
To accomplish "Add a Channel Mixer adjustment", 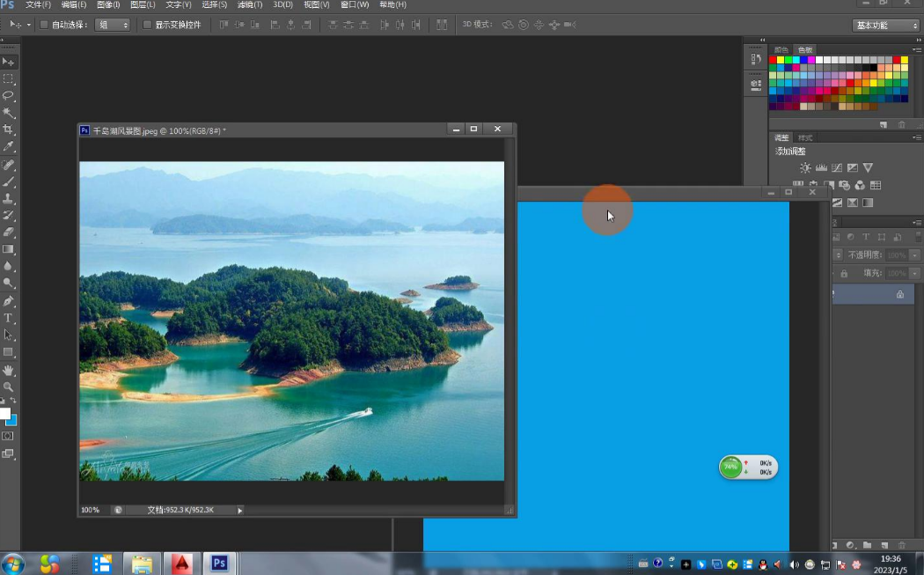I will [860, 185].
